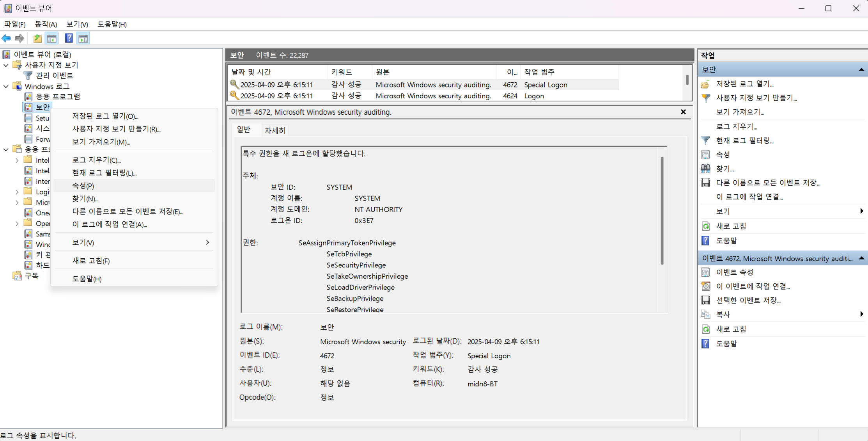Click the show/hide action pane toolbar icon

pos(83,38)
